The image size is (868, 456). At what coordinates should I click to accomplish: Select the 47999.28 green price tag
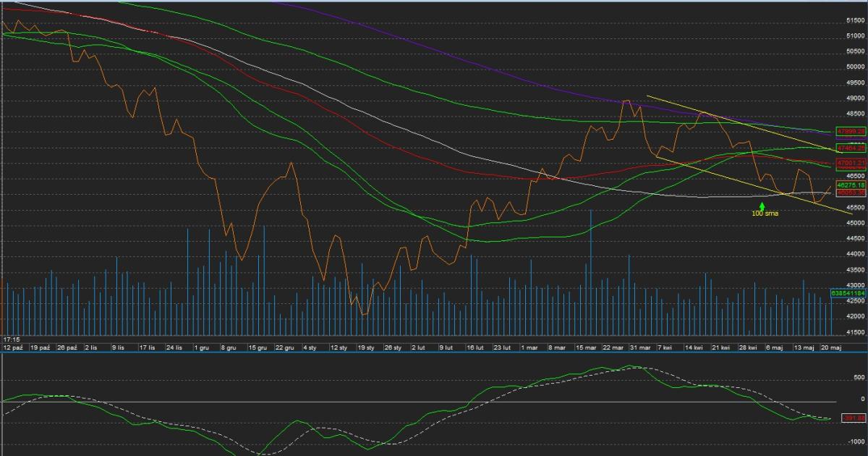click(849, 132)
